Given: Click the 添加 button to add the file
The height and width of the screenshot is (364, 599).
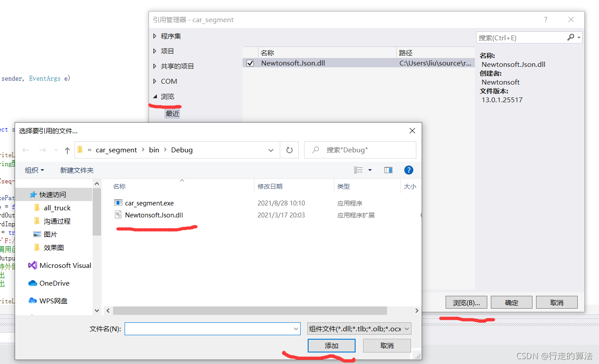Looking at the screenshot, I should [x=331, y=345].
